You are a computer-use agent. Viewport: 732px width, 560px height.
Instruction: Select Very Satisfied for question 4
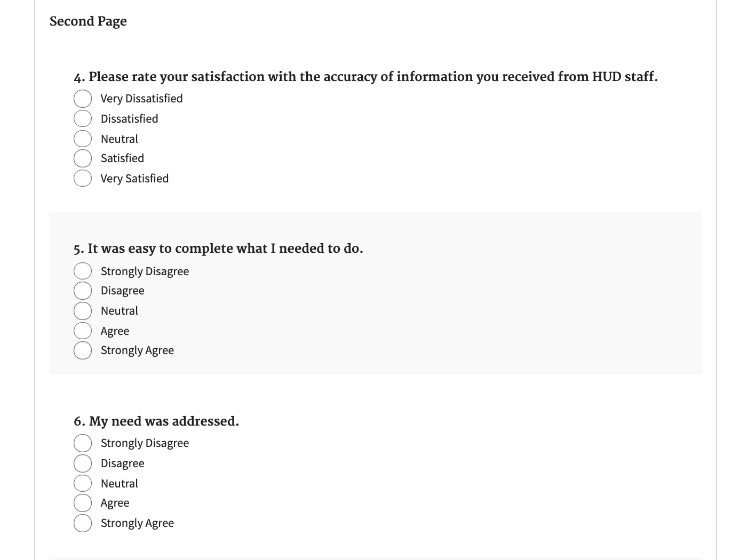pyautogui.click(x=83, y=178)
